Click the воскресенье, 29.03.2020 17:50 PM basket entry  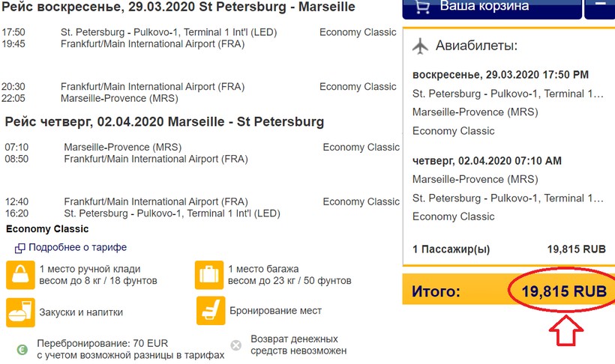[501, 75]
